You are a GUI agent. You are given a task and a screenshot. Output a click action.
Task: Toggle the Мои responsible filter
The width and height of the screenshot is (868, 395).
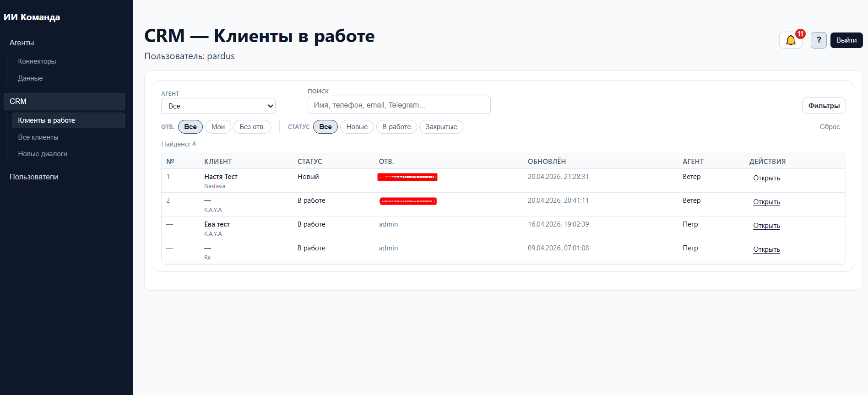tap(218, 127)
